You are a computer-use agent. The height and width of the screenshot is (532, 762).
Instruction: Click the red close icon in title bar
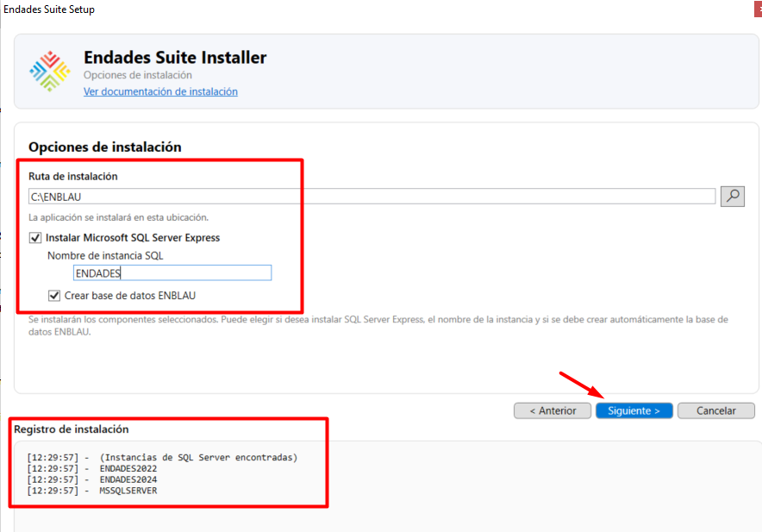[x=757, y=9]
